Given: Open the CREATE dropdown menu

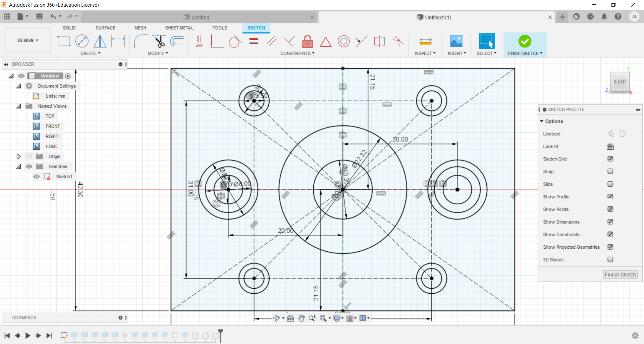Looking at the screenshot, I should [91, 53].
